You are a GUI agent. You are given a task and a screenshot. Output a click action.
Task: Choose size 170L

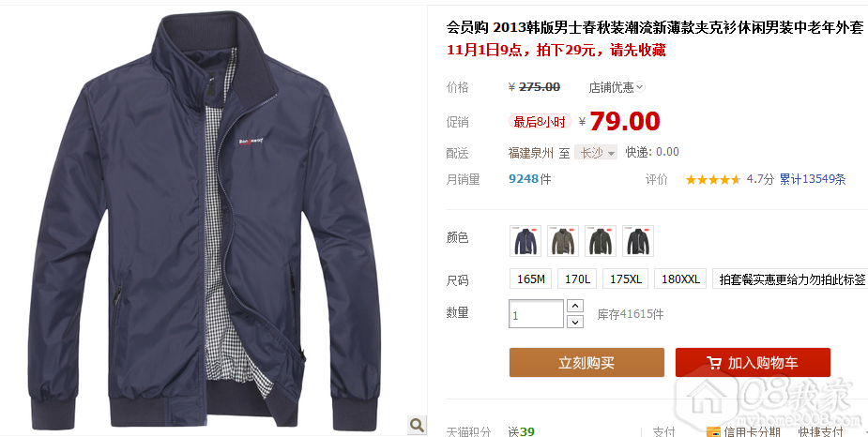[577, 279]
